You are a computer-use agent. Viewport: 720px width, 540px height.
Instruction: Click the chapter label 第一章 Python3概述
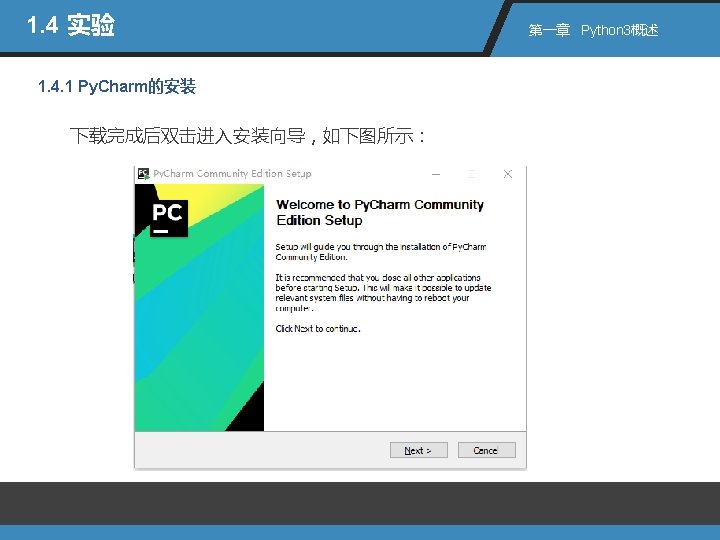click(x=593, y=30)
